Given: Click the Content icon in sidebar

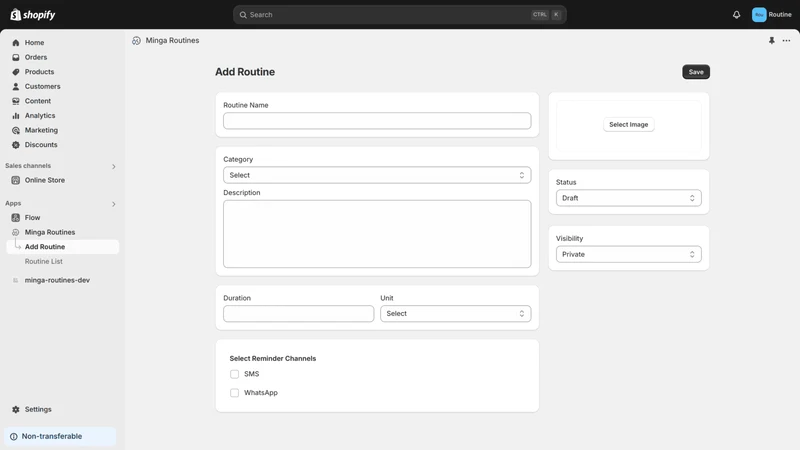Looking at the screenshot, I should [x=16, y=101].
